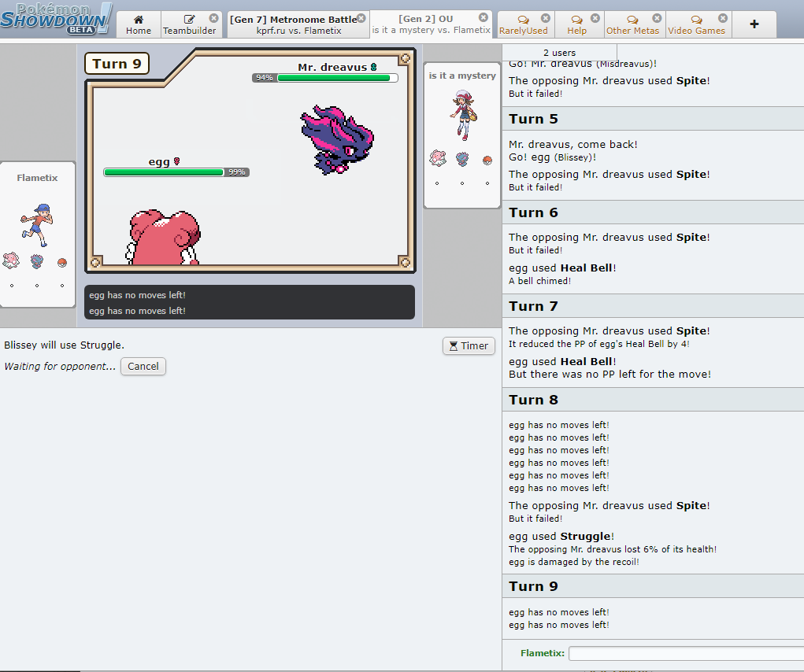Click the Turn 9 log header
The width and height of the screenshot is (804, 672).
tap(653, 586)
